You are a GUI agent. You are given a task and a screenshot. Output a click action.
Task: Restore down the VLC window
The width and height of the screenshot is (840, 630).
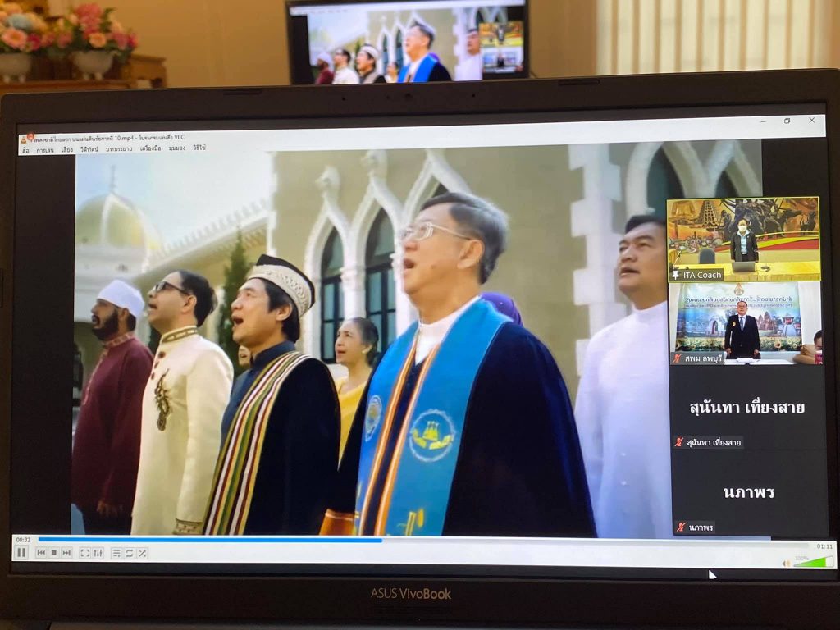(787, 121)
